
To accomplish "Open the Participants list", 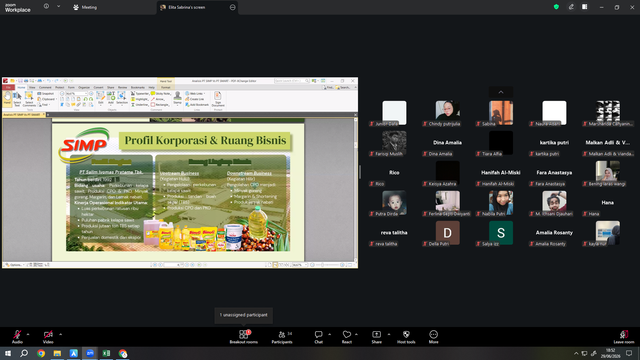I will click(282, 337).
